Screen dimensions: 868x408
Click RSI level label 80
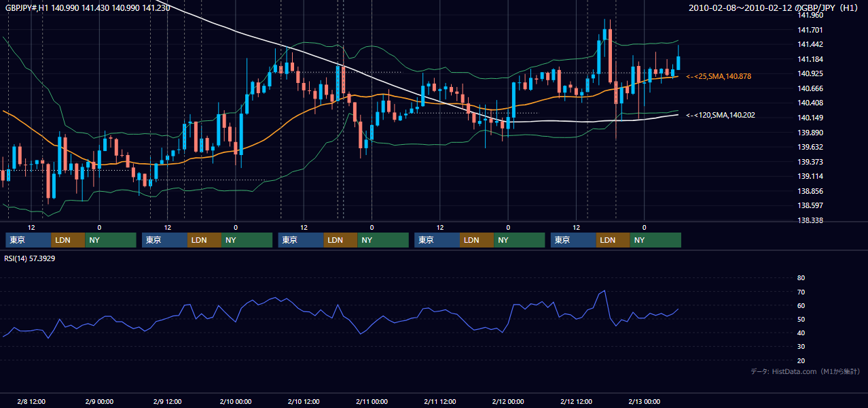coord(801,278)
